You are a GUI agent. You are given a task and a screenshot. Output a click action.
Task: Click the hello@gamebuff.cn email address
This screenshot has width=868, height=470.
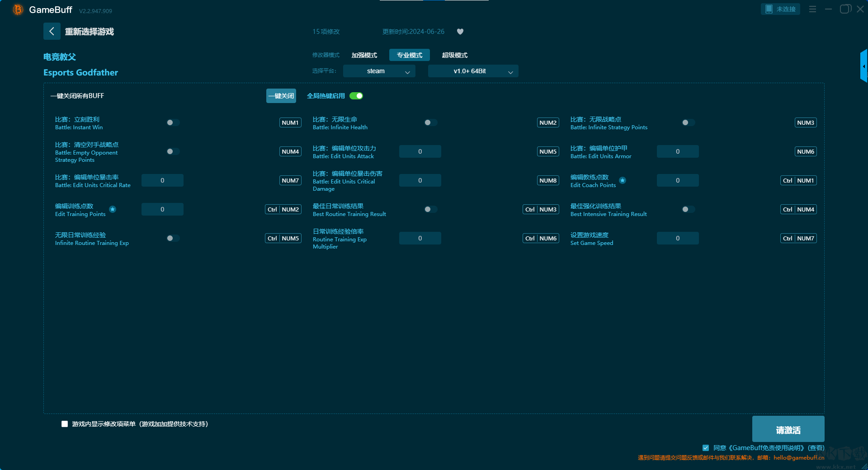[x=799, y=458]
